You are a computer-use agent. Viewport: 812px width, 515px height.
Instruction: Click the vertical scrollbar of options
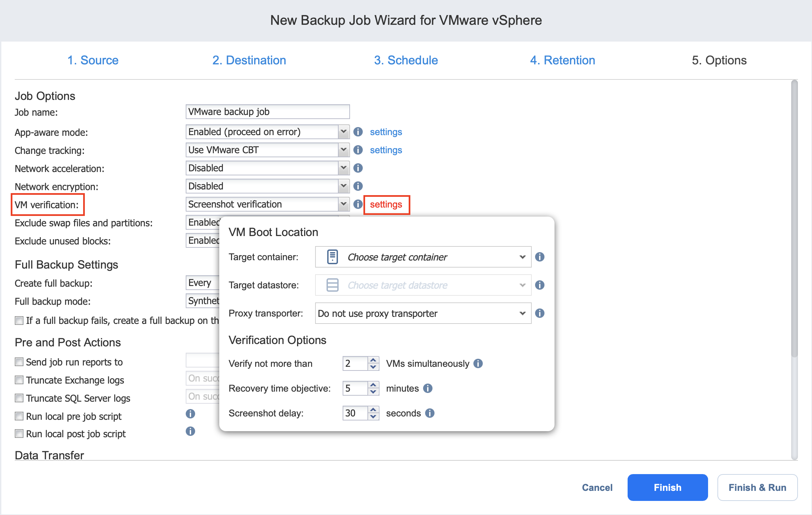(795, 219)
